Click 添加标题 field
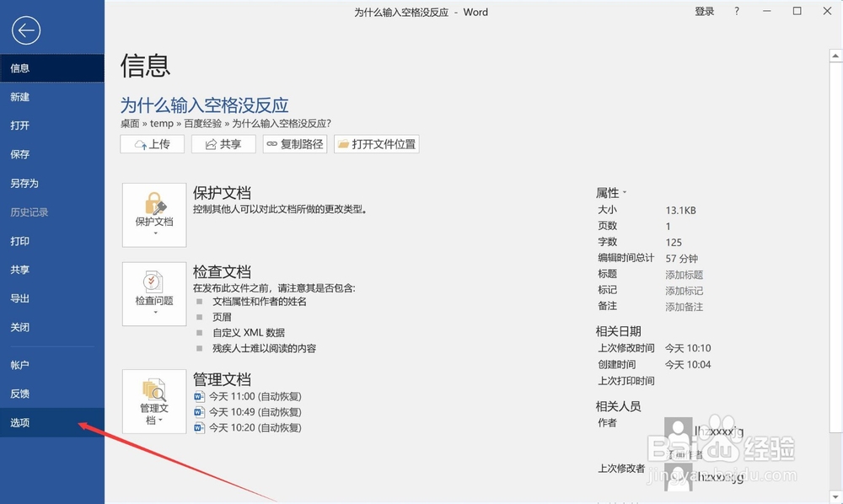843x504 pixels. (684, 275)
